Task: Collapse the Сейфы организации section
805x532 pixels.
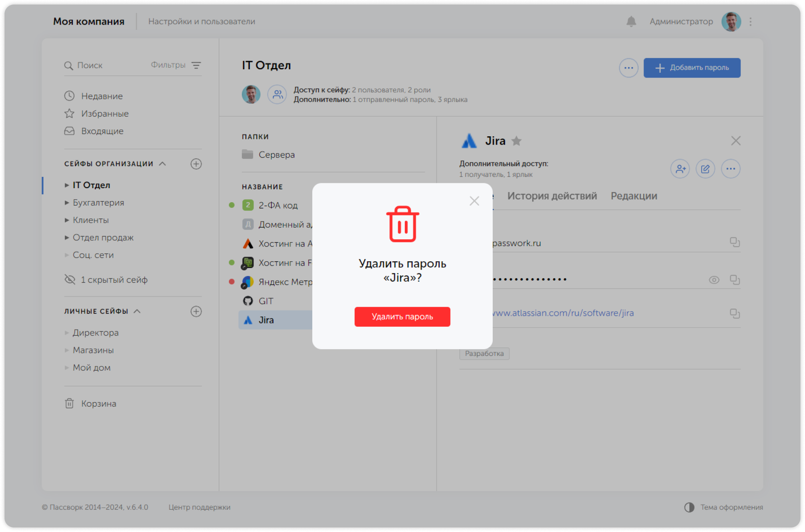Action: tap(163, 164)
